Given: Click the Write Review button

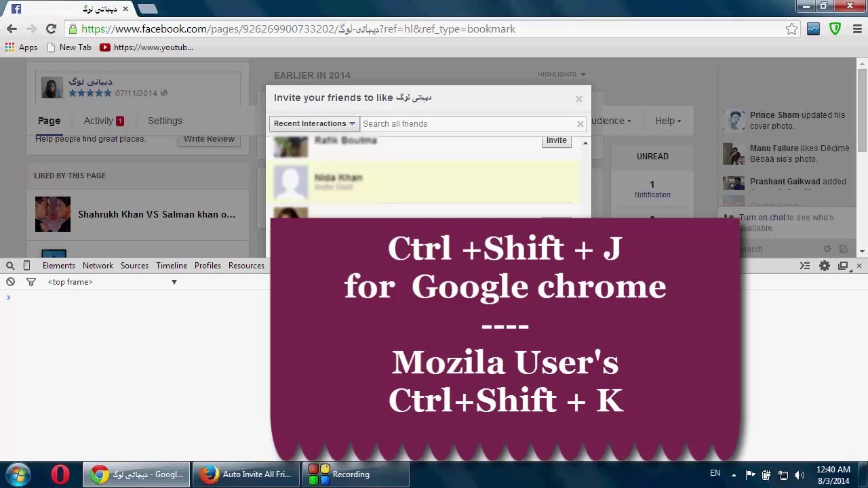Looking at the screenshot, I should tap(209, 139).
